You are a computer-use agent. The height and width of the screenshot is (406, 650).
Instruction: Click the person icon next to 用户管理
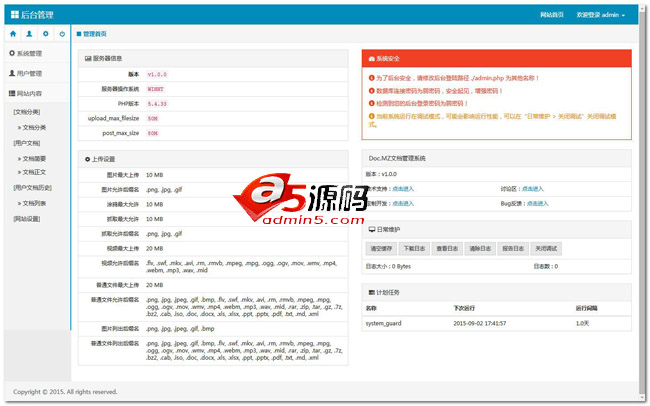point(12,73)
